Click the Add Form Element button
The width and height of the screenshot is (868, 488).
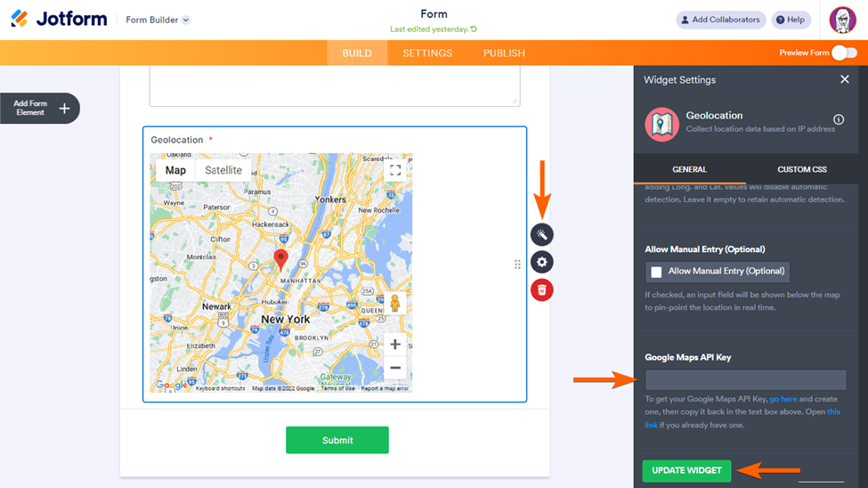click(x=40, y=108)
